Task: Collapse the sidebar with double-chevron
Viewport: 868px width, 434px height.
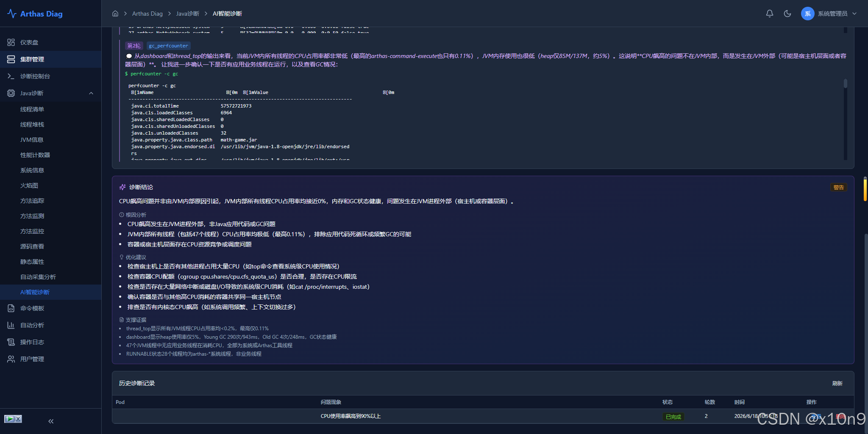Action: (x=51, y=421)
